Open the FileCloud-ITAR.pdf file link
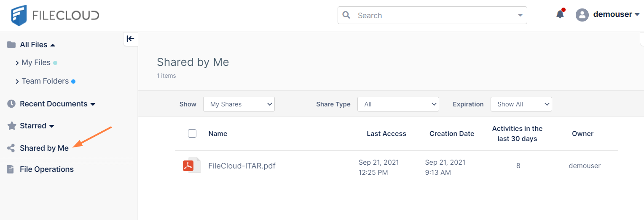This screenshot has width=644, height=220. click(x=242, y=166)
